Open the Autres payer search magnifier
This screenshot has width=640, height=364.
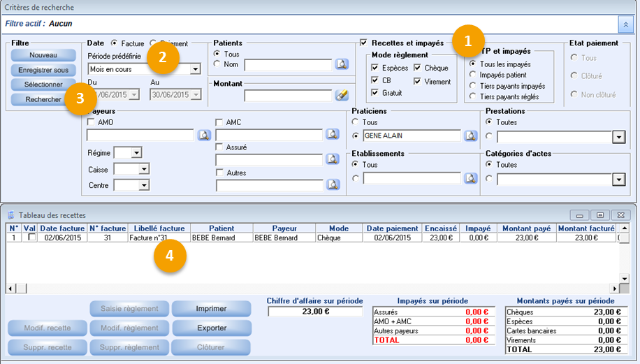[x=333, y=185]
